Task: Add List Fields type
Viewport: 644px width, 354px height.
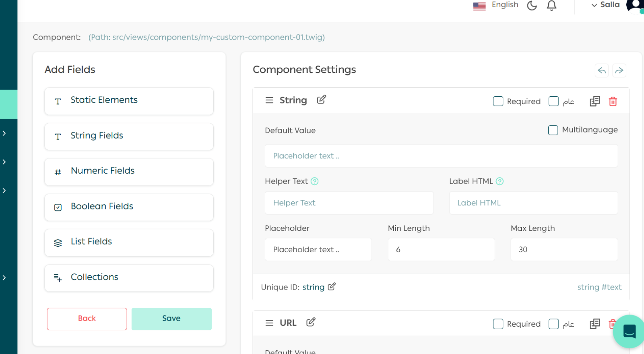Action: click(129, 243)
